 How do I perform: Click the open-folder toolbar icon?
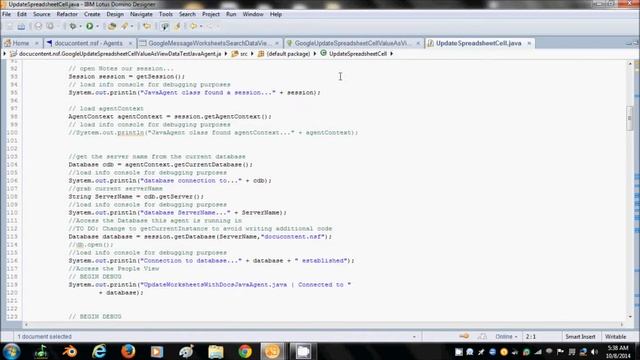tap(111, 27)
